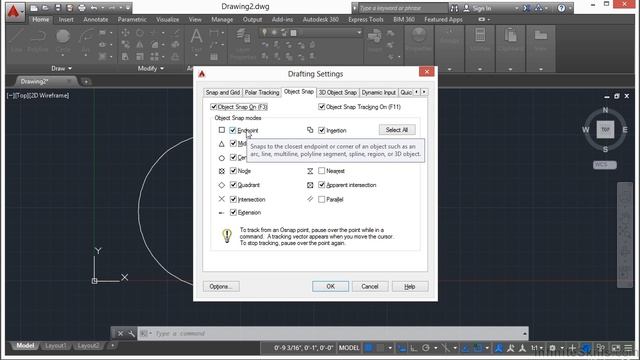Click the Plot printer icon in quick access toolbar
This screenshot has width=640, height=360.
pyautogui.click(x=82, y=8)
